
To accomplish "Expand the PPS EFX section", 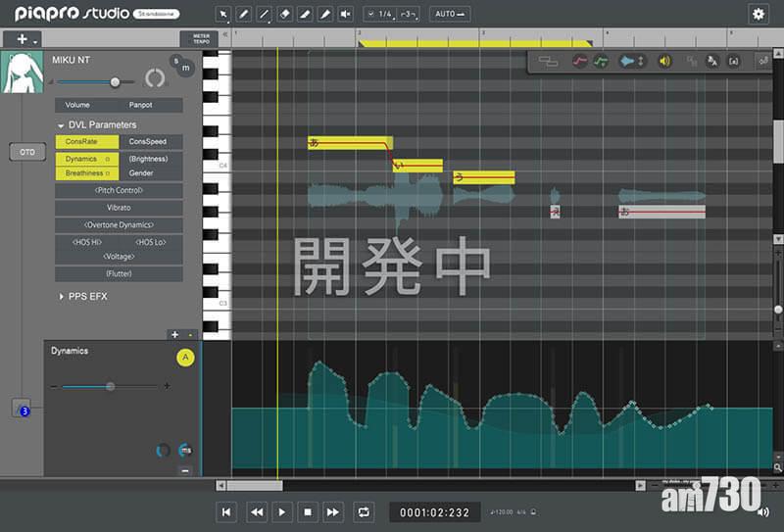I will [61, 295].
